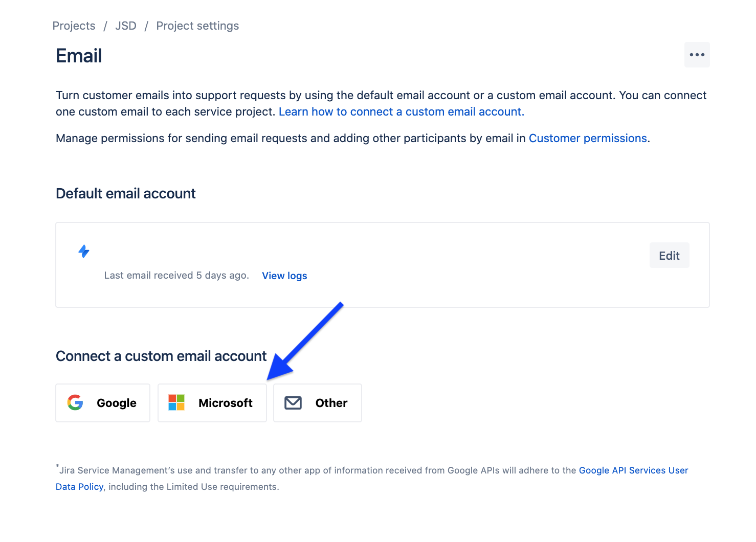Go to Projects in the breadcrumb
Viewport: 756px width, 542px height.
(x=74, y=26)
